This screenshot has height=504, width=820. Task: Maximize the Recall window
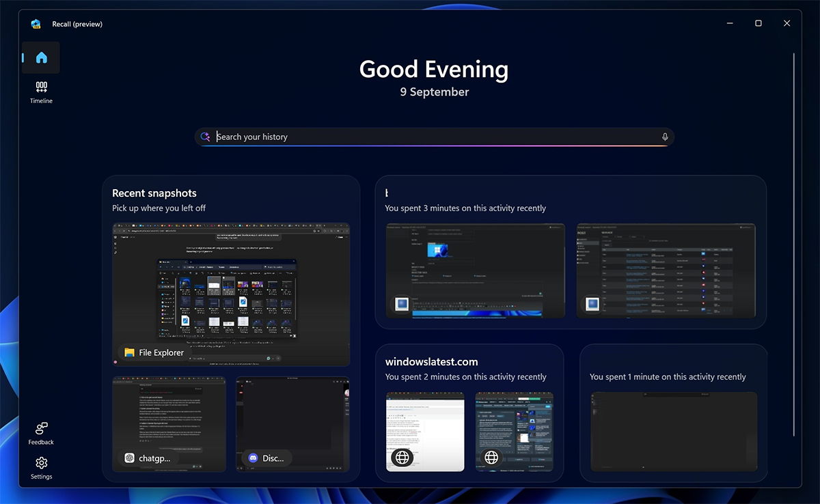pos(758,23)
